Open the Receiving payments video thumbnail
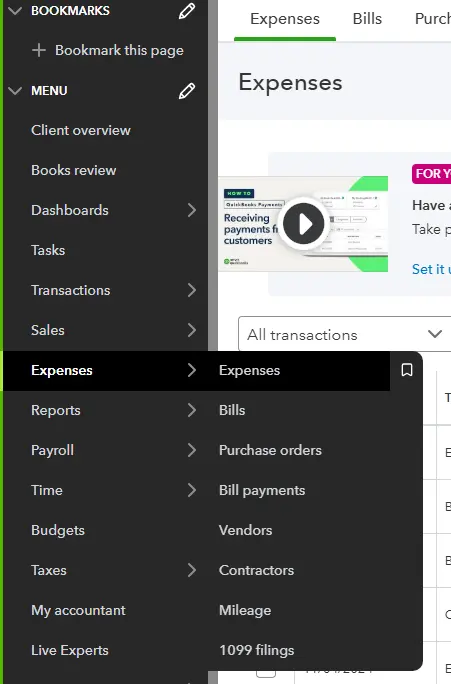 click(303, 224)
